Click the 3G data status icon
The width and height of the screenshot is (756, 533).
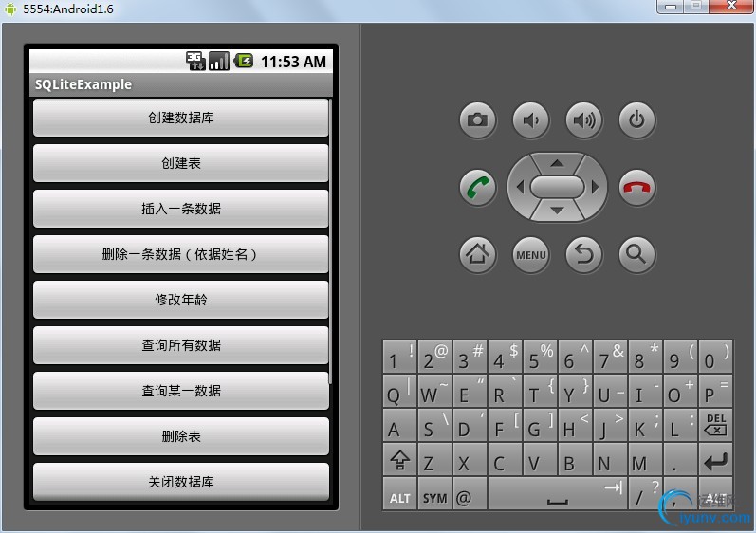coord(195,62)
